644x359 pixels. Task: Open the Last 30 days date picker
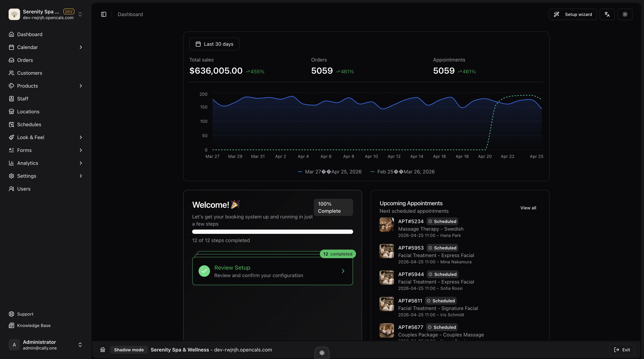coord(214,44)
